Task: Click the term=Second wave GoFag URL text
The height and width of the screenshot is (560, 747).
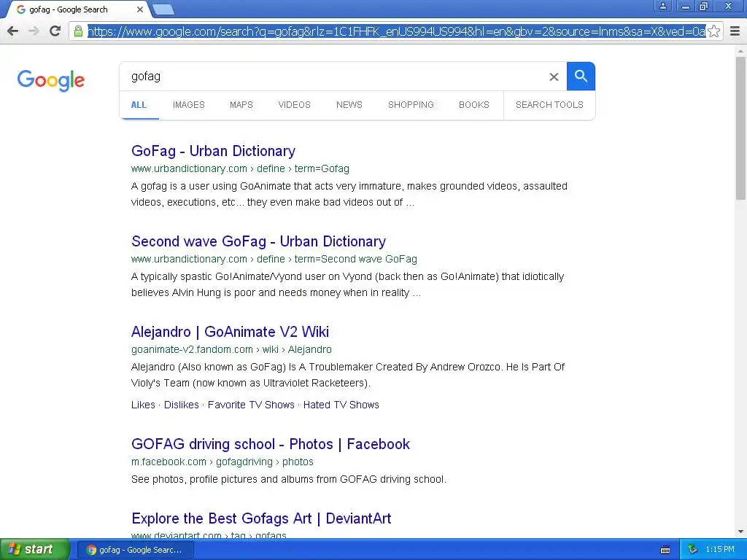Action: coord(274,259)
